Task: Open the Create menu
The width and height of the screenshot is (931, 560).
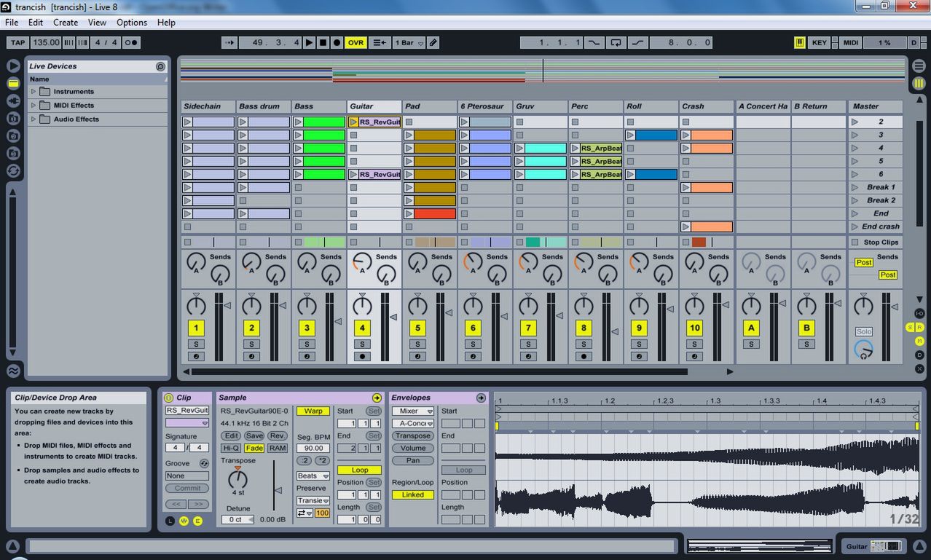Action: tap(66, 23)
